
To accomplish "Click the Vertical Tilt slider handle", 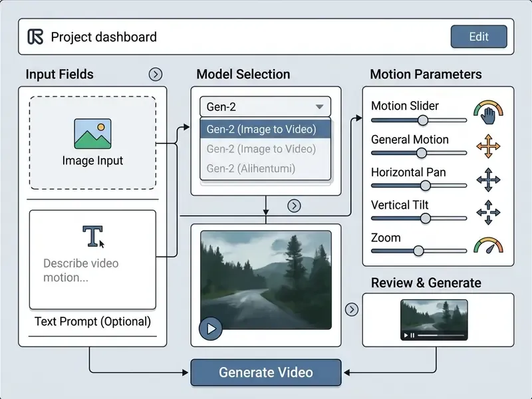I will tap(426, 219).
